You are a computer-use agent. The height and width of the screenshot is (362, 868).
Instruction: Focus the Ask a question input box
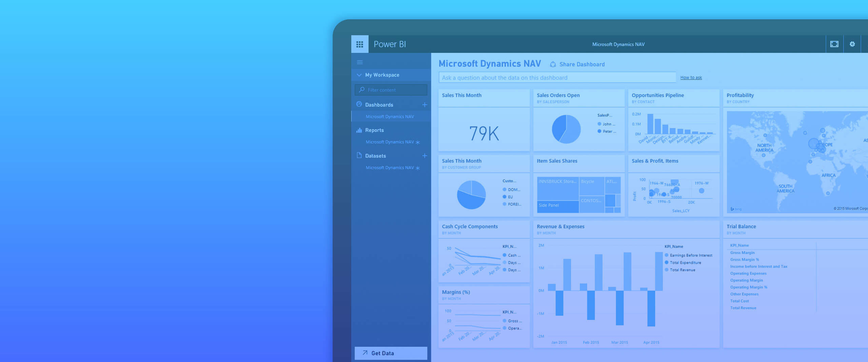point(557,78)
